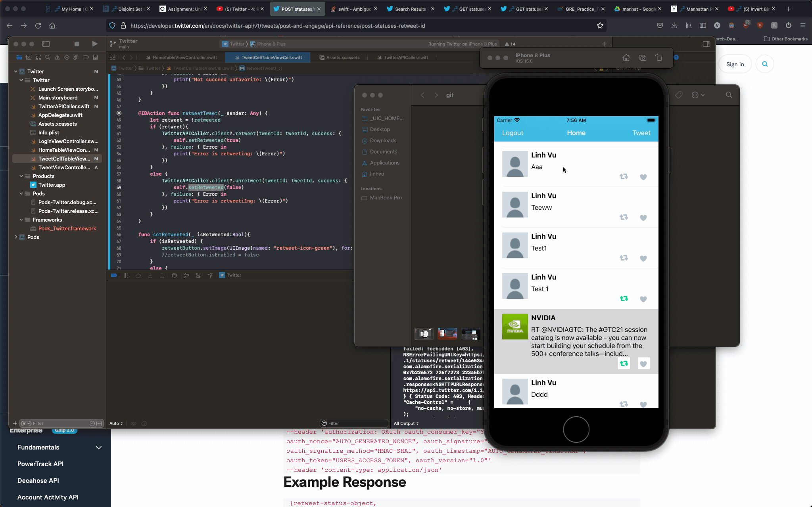Collapse the Products group in navigator
Screen dimensions: 812x507
[x=21, y=176]
